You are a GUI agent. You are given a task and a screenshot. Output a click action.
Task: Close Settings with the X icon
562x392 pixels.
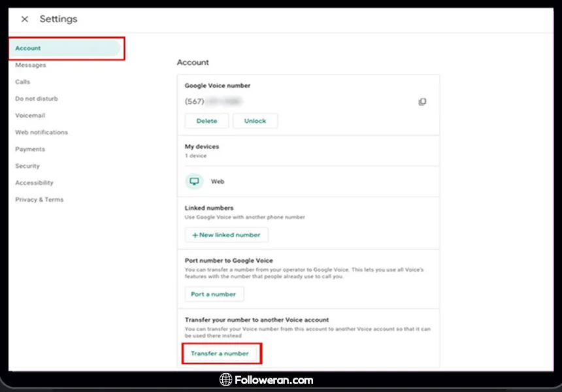click(25, 19)
